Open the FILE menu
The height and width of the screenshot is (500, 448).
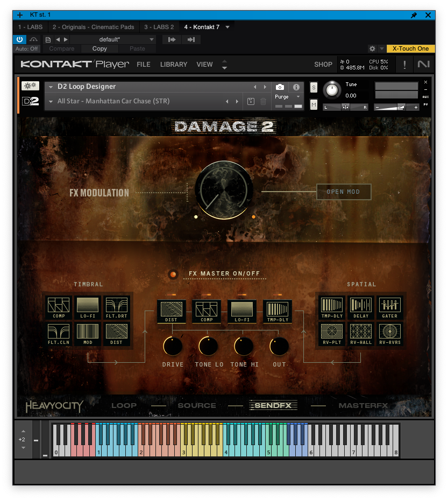[144, 65]
